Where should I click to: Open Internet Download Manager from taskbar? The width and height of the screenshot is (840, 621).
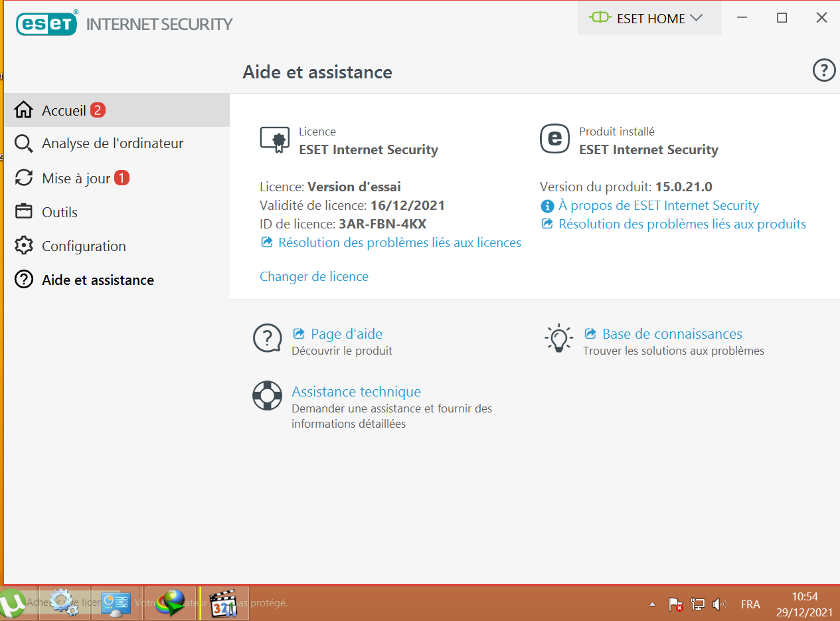[171, 603]
